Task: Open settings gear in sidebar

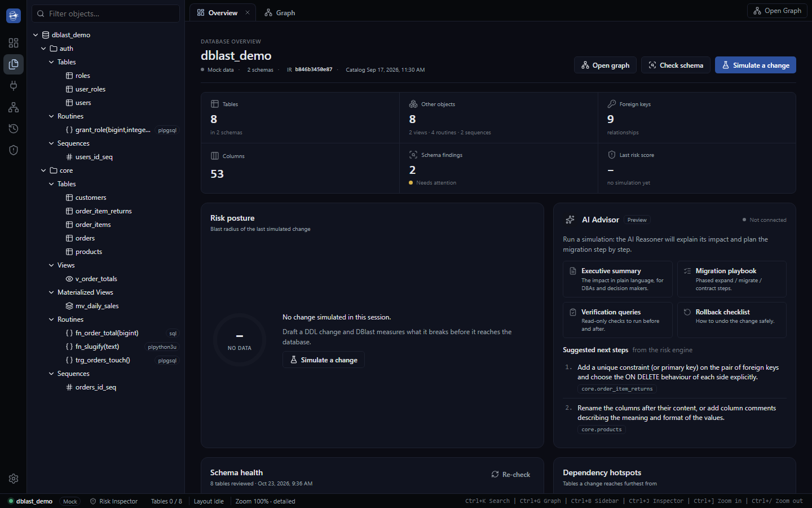Action: [14, 479]
